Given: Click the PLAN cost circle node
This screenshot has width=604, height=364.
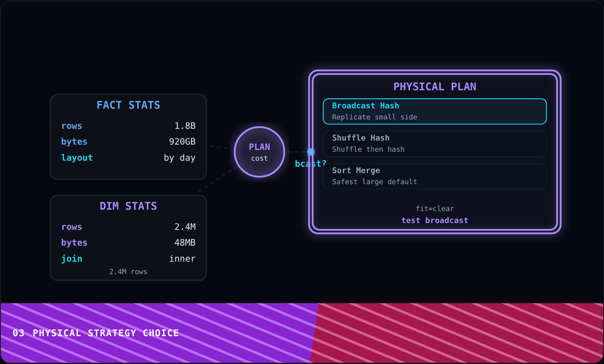Looking at the screenshot, I should (259, 152).
